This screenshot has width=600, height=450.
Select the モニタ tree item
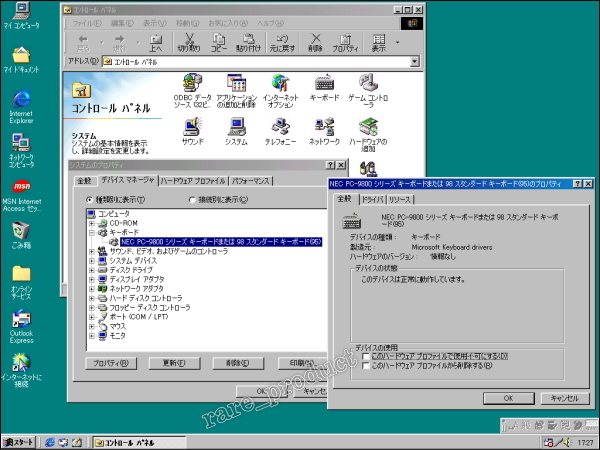coord(117,336)
